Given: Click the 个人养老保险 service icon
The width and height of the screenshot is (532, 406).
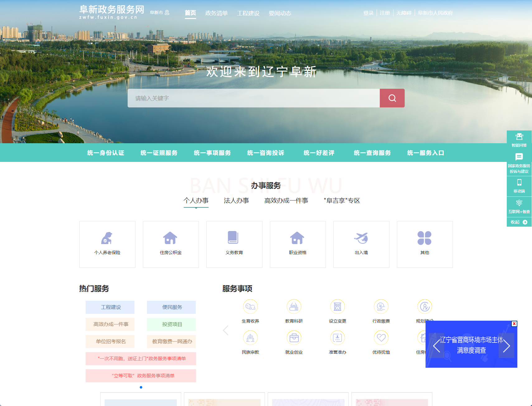Looking at the screenshot, I should click(x=107, y=238).
